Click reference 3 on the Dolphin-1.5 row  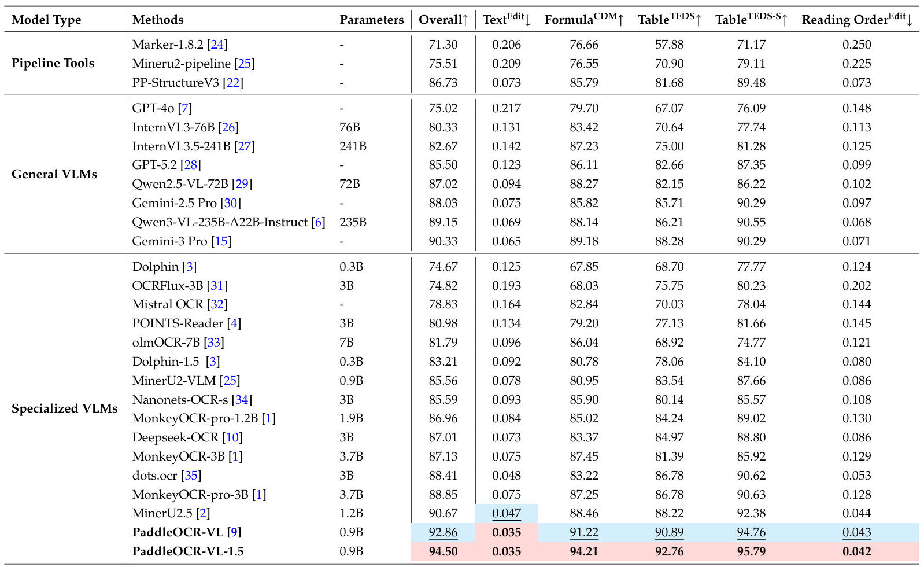(213, 362)
